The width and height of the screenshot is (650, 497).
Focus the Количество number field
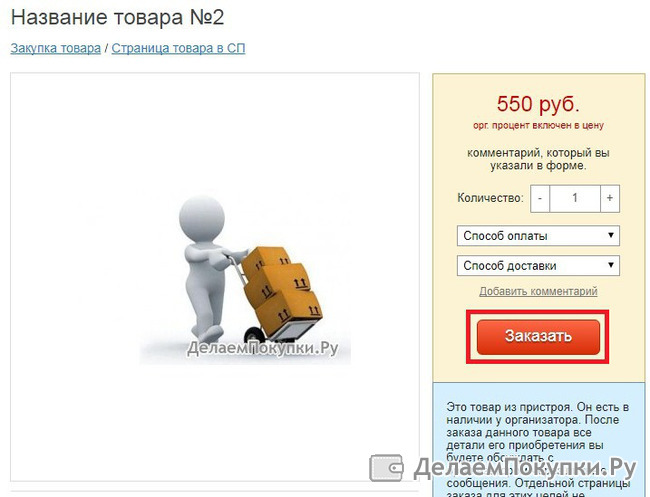pyautogui.click(x=575, y=199)
